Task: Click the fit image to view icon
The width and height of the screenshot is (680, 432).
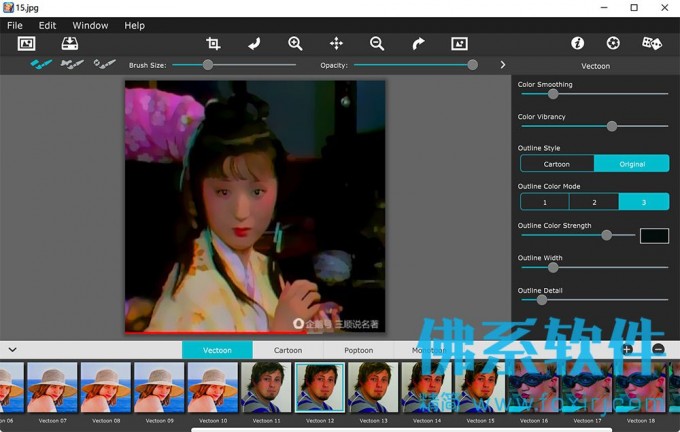Action: click(459, 43)
